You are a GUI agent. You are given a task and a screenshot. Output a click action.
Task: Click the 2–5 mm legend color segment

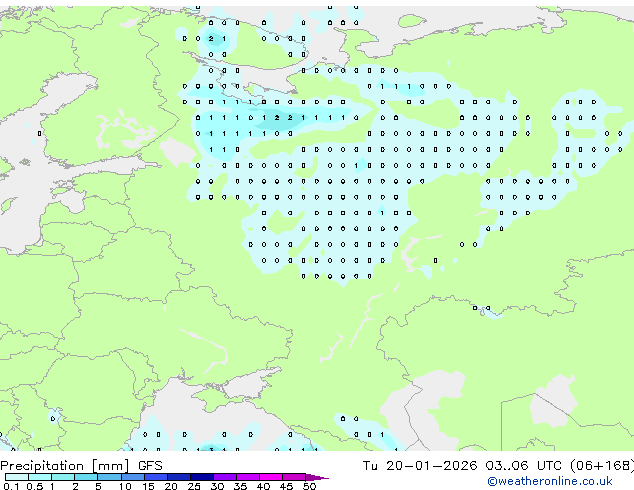click(x=86, y=477)
